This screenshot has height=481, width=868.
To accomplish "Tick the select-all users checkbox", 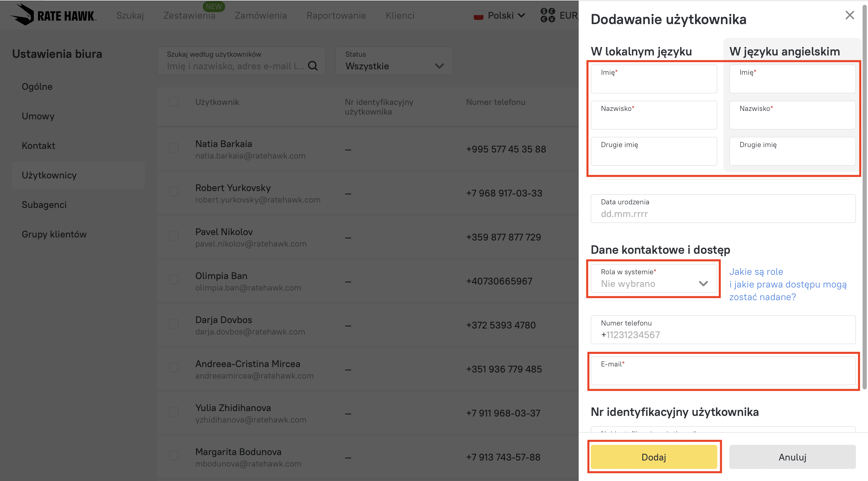I will [174, 102].
